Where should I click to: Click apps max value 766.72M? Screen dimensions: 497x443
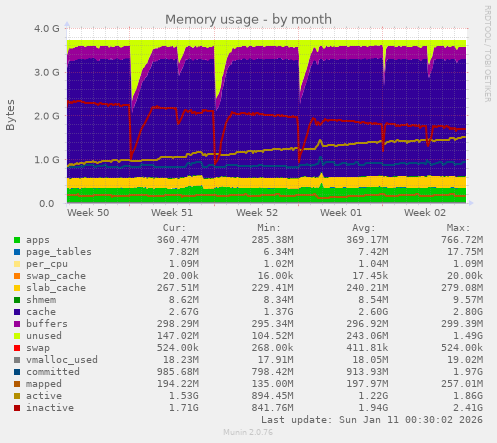[x=462, y=240]
